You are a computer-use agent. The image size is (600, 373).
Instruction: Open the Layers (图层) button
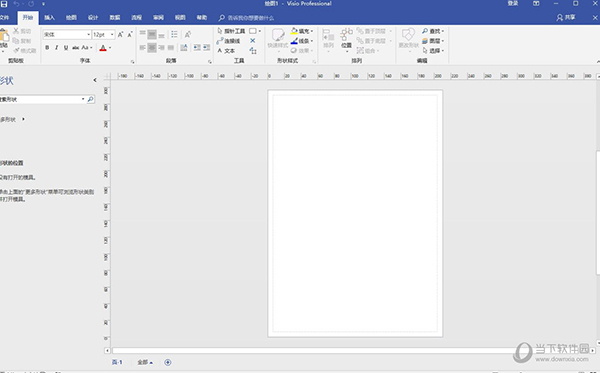[433, 41]
